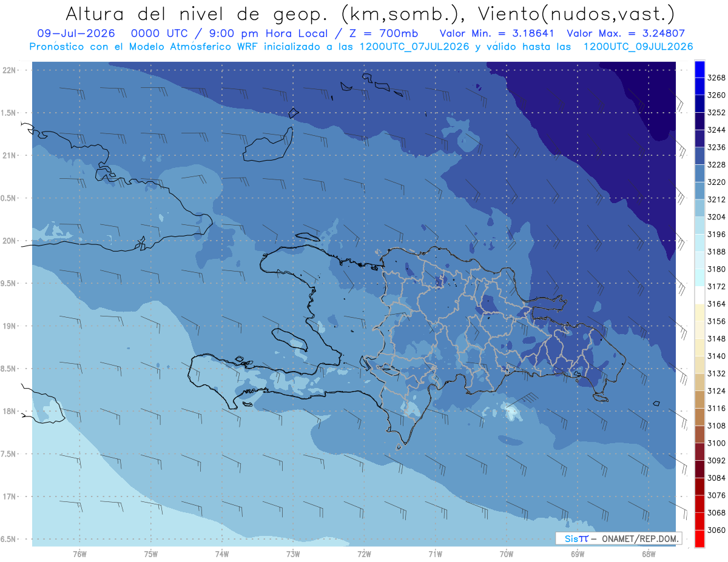The image size is (728, 562).
Task: Click the '3228' colorbar value
Action: [716, 165]
